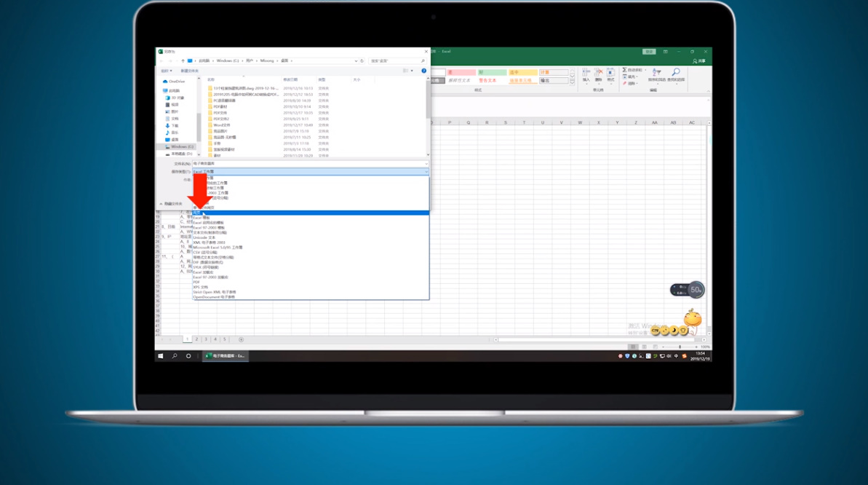Click the 登录 sign-in button in Excel title bar

pos(649,52)
